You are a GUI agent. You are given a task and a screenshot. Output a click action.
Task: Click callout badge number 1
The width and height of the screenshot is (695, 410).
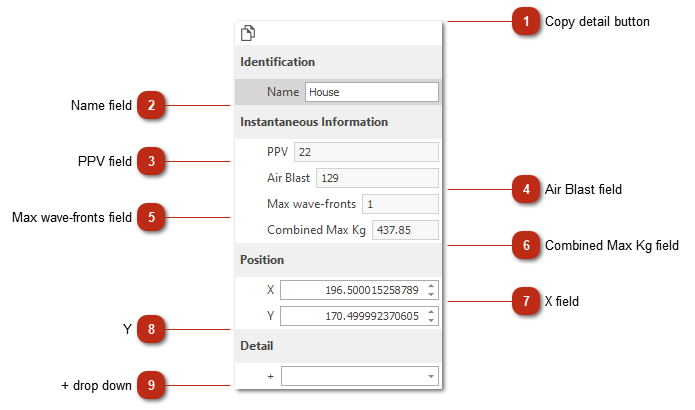(525, 21)
